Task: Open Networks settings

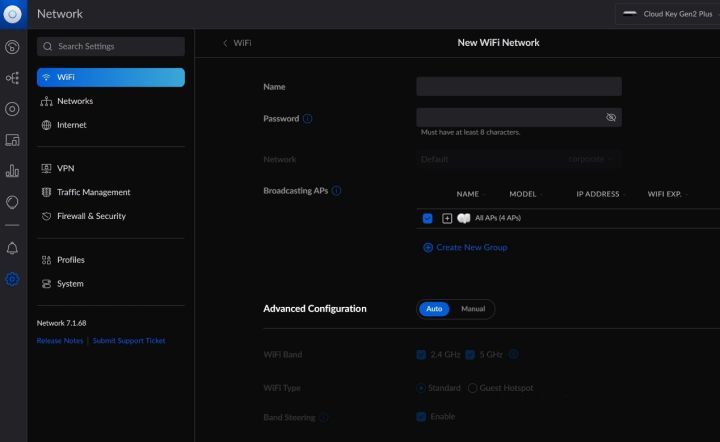Action: pos(75,101)
